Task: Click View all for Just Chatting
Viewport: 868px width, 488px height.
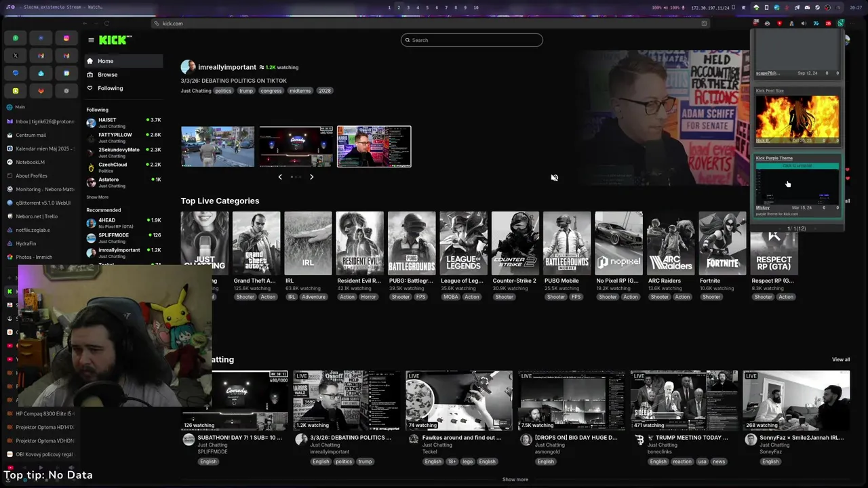Action: 841,359
